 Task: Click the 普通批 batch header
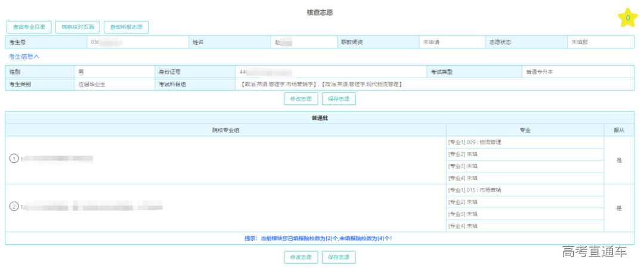click(x=320, y=118)
